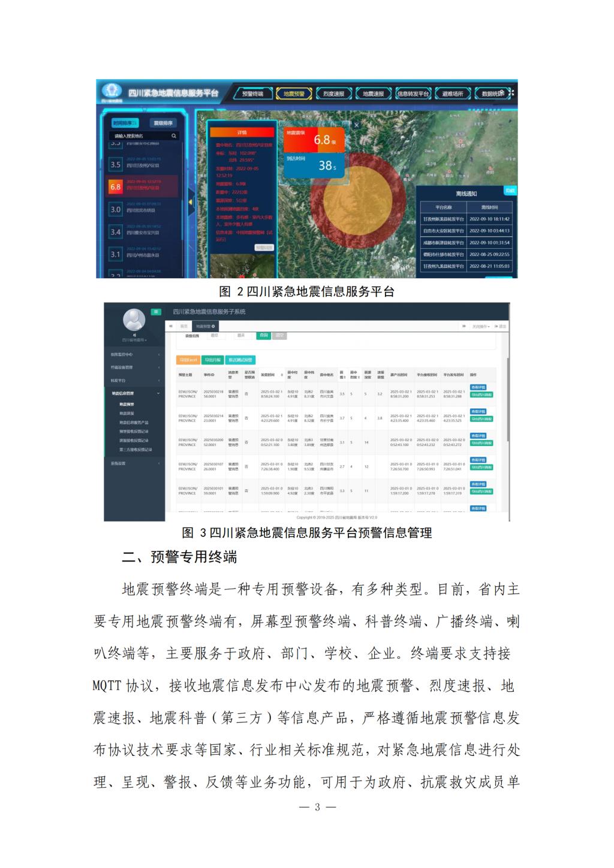Click the fullscreen icon beside 数据统计
Screen dimensions: 614x868
[x=511, y=94]
